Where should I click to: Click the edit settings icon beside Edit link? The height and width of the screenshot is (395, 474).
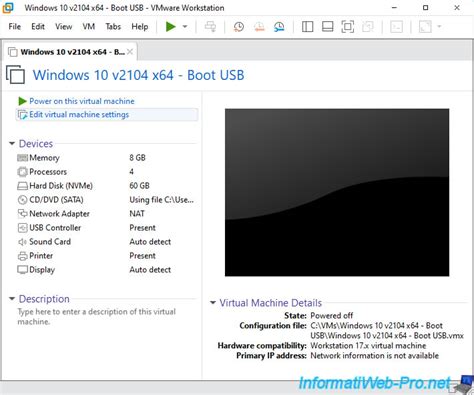coord(22,115)
